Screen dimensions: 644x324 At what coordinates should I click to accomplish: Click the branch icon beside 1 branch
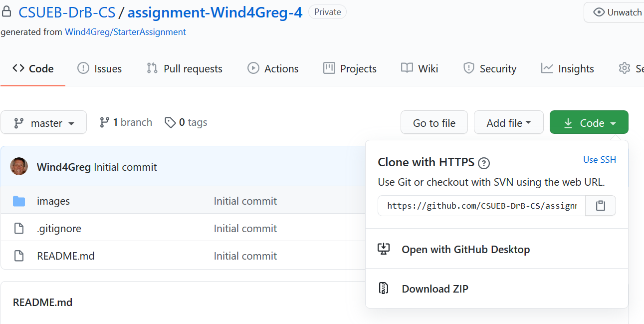tap(104, 122)
